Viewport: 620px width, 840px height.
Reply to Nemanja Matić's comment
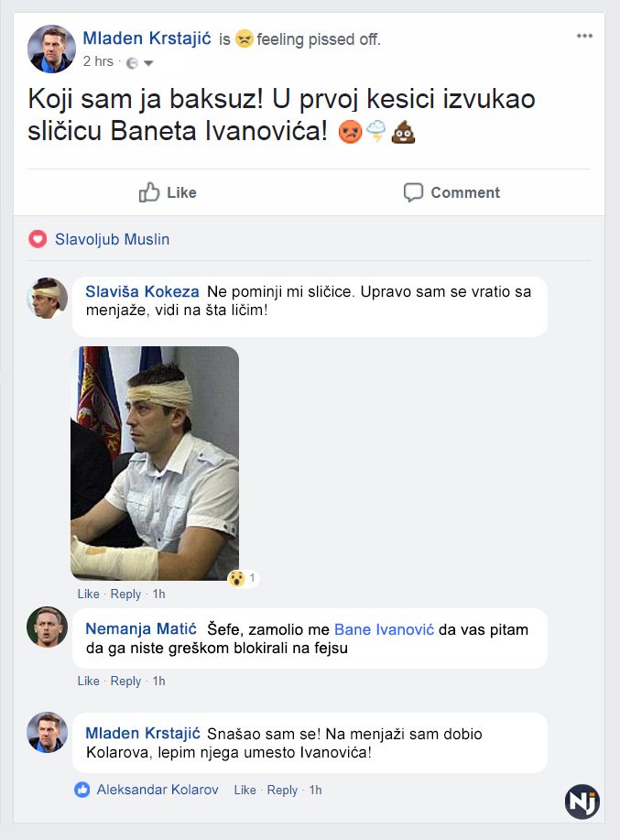(x=125, y=681)
